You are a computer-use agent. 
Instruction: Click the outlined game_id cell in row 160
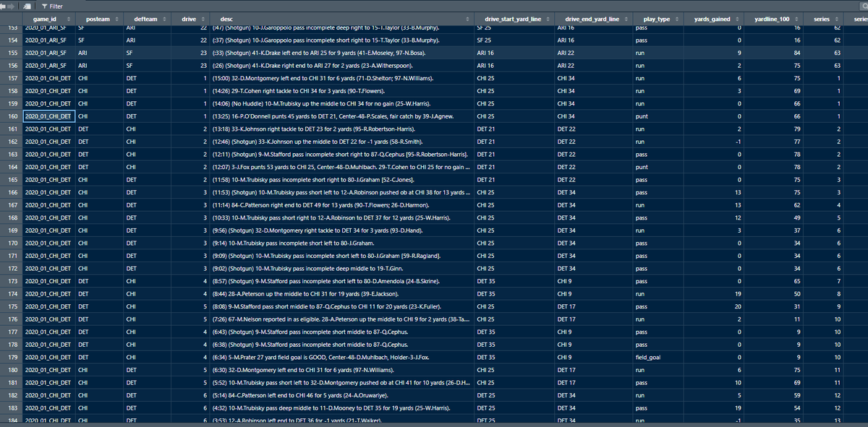[48, 116]
